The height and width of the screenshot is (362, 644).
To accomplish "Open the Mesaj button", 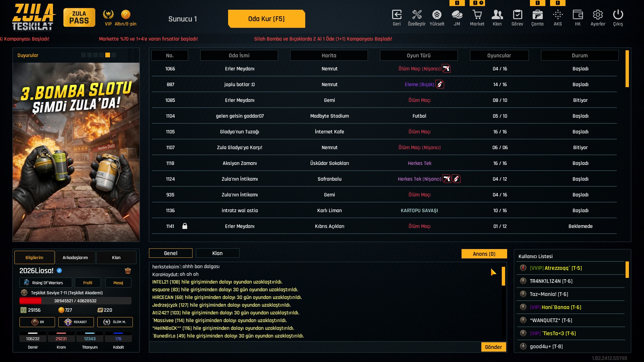I will coord(118,283).
